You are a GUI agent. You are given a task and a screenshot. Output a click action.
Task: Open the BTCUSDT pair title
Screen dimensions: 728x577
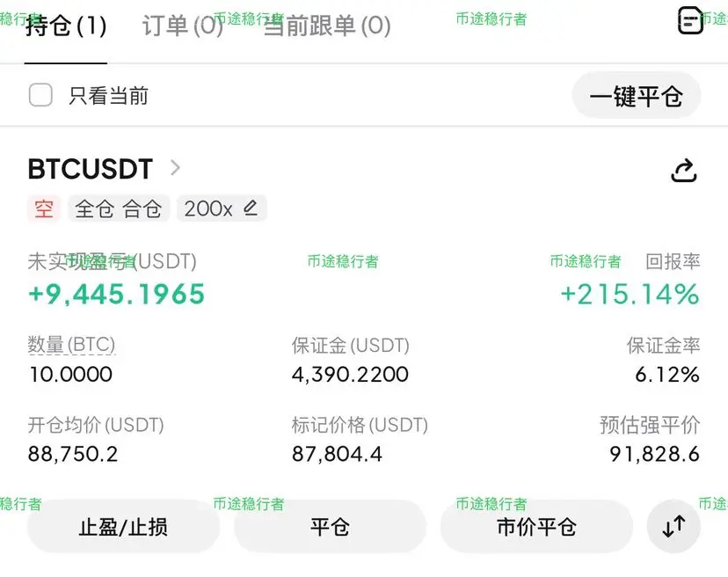(91, 169)
